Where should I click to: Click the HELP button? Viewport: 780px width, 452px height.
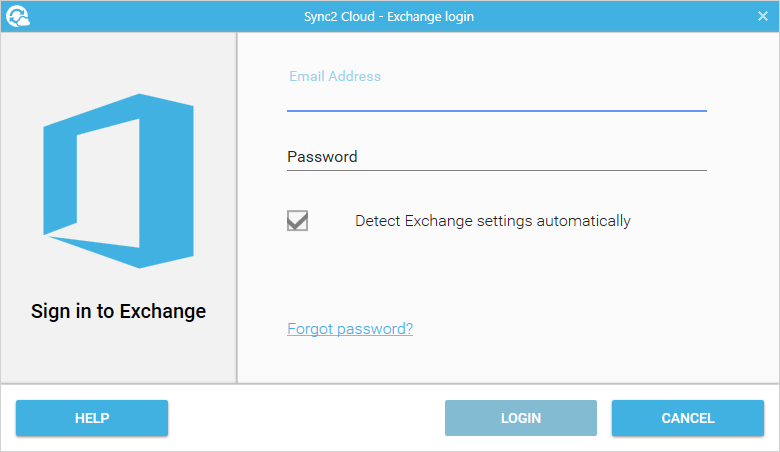click(x=92, y=418)
